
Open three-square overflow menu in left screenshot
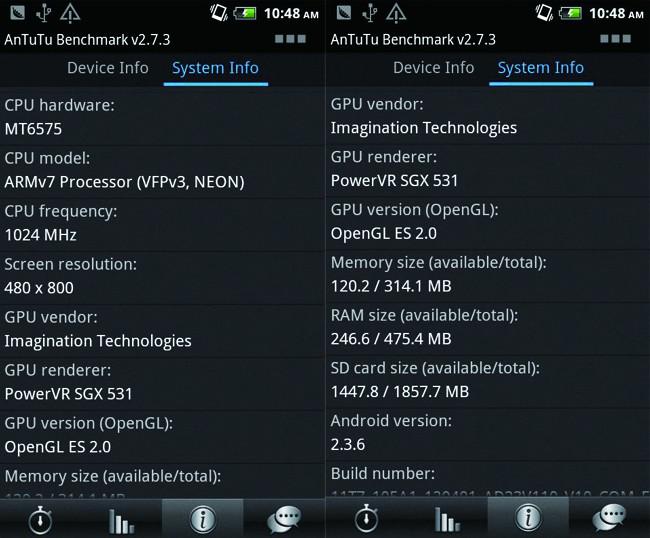click(290, 39)
